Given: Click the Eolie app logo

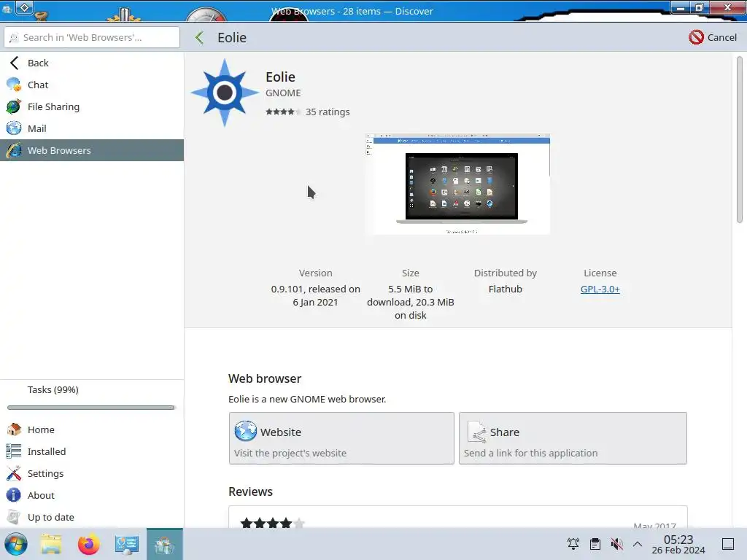Looking at the screenshot, I should tap(225, 93).
